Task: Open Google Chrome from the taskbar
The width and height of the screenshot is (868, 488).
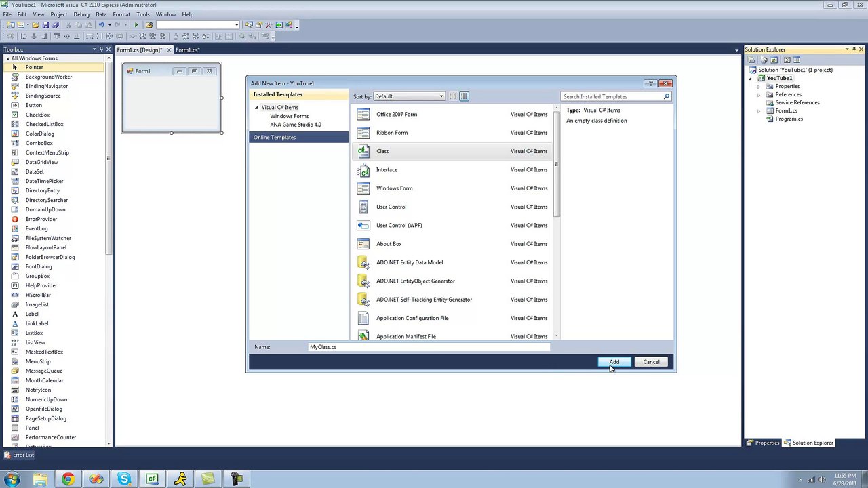Action: (x=68, y=479)
